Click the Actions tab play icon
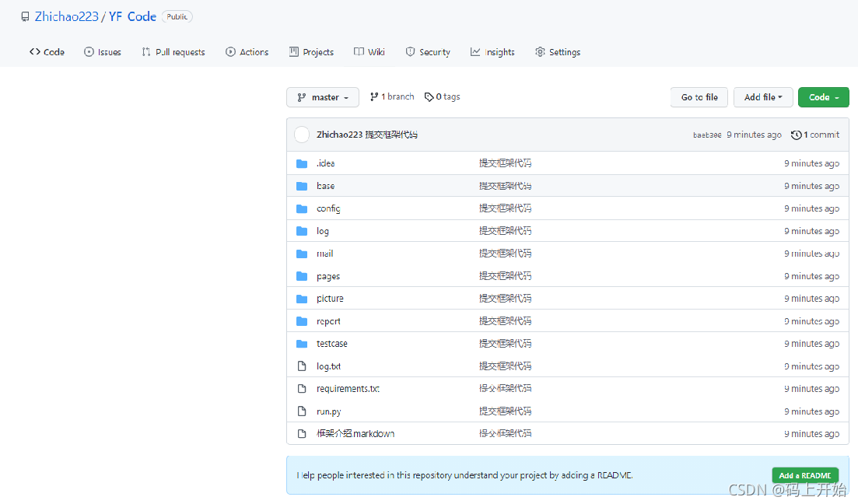 click(x=230, y=51)
